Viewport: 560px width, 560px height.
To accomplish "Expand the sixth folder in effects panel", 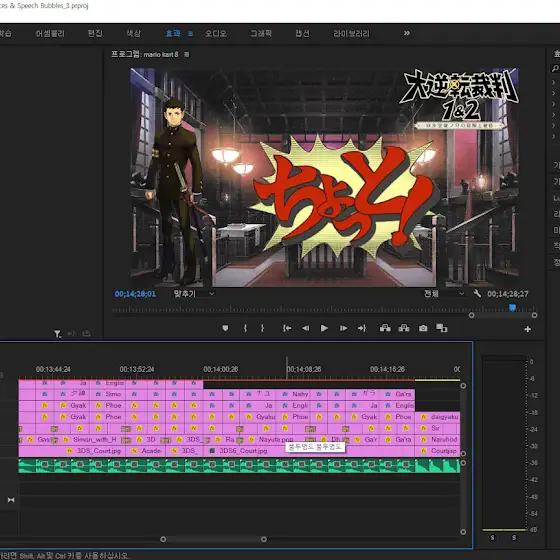I will tap(554, 136).
